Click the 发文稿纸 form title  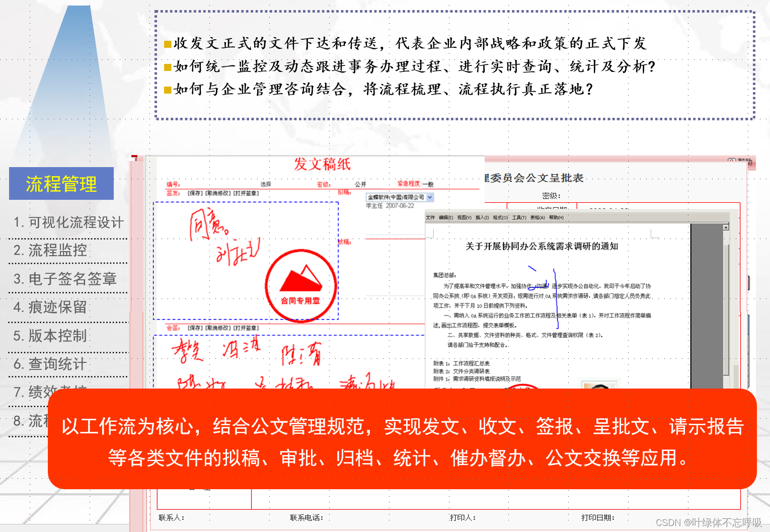click(323, 164)
